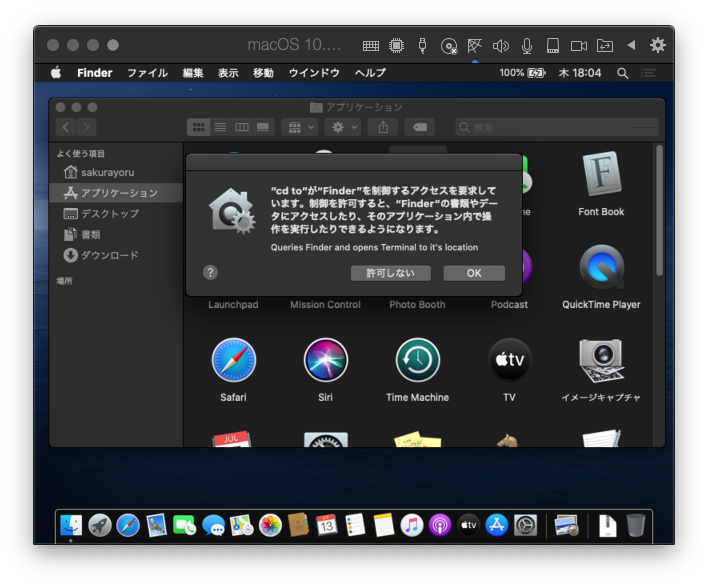Select アプリケーション in sidebar

116,193
